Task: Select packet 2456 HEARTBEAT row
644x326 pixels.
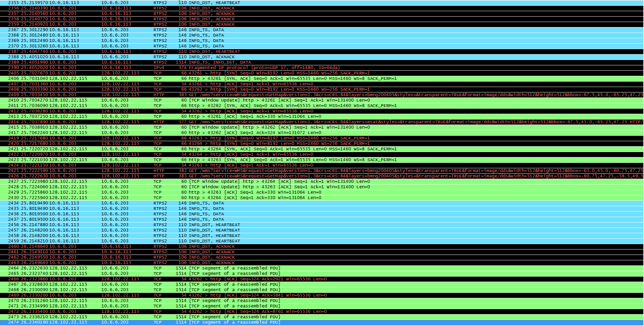Action: (322, 225)
